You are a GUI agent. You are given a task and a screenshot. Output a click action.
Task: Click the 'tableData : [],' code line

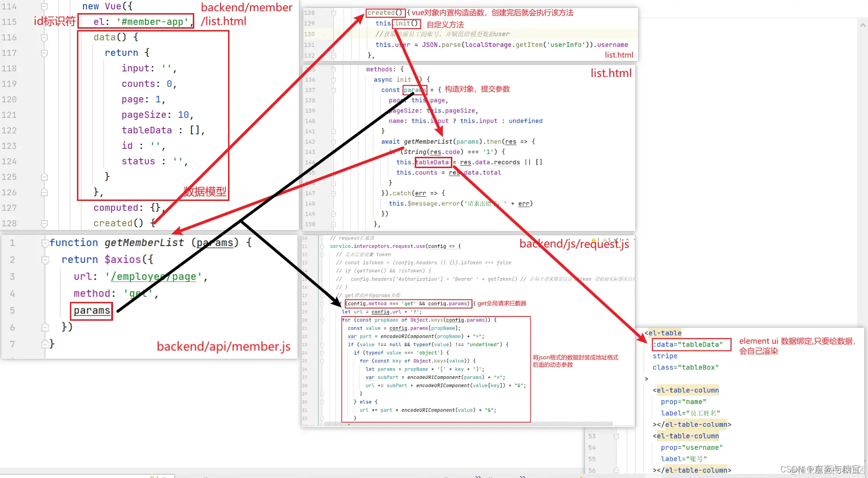tap(163, 131)
